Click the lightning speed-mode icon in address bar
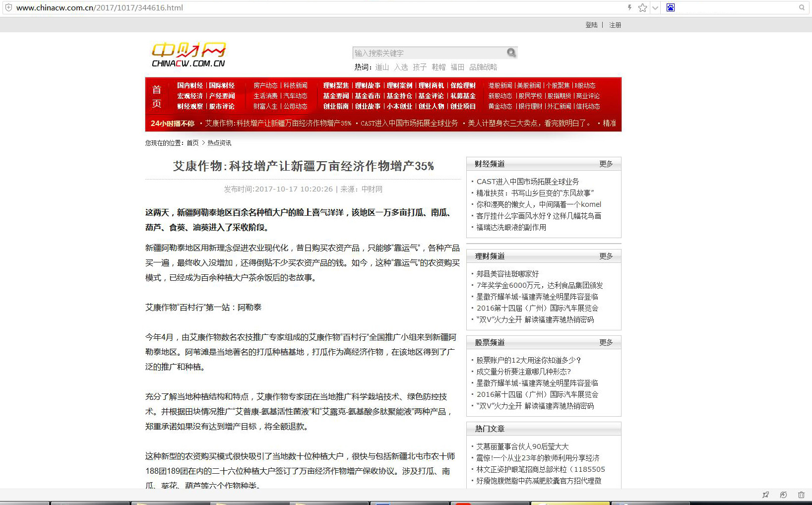The height and width of the screenshot is (505, 812). point(629,7)
